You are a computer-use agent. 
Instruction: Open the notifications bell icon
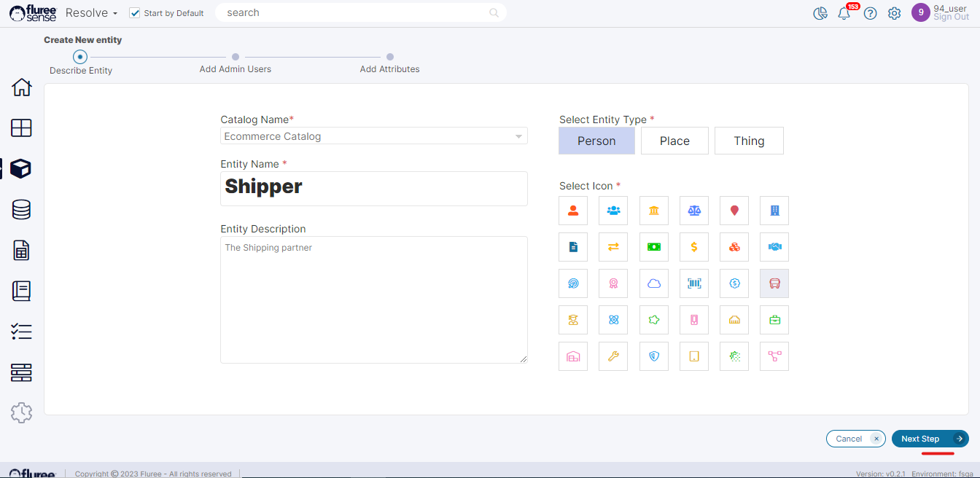pyautogui.click(x=844, y=13)
